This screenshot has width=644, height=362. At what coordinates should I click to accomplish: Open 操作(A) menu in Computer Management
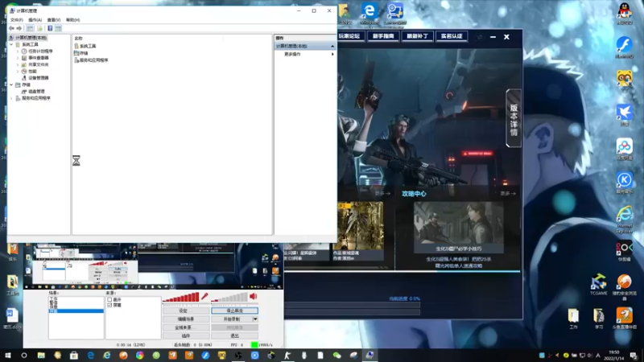[35, 19]
